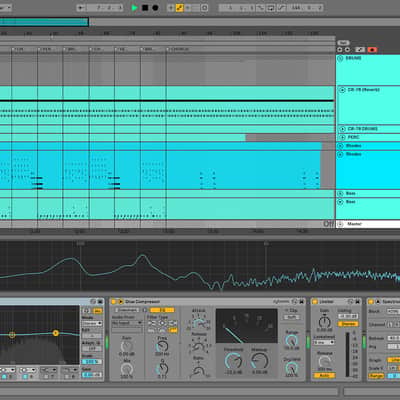Toggle the Limiter Stereo button
The image size is (400, 400).
(348, 324)
